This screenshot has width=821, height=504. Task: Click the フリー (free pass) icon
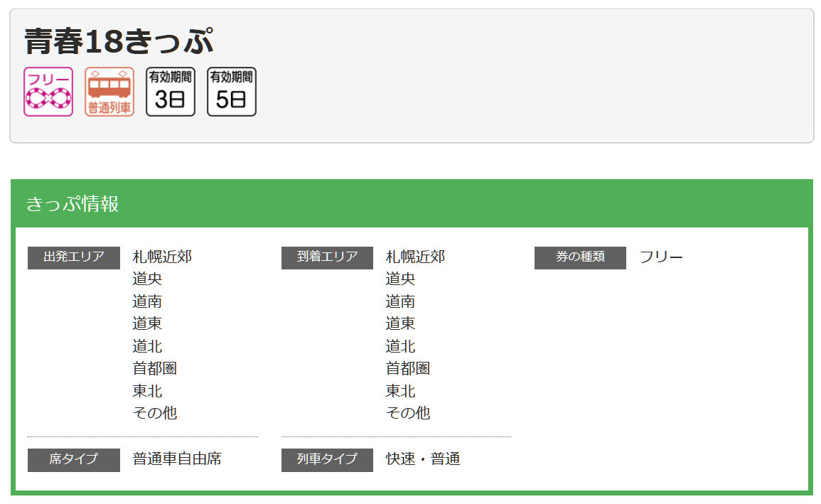(x=48, y=91)
